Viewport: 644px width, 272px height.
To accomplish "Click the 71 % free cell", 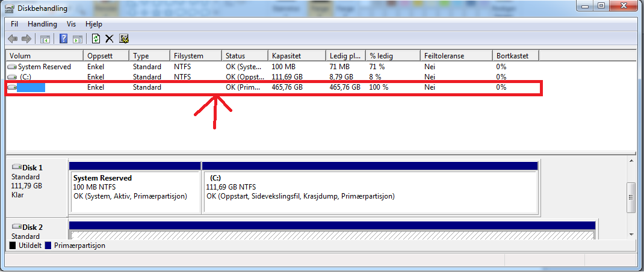I will click(377, 67).
